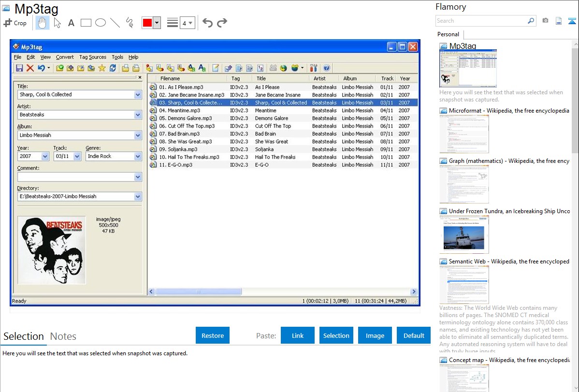The height and width of the screenshot is (392, 579).
Task: Select the Crop tool
Action: pos(15,23)
